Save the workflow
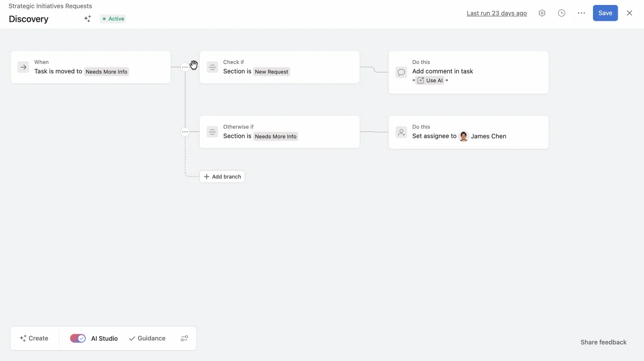Viewport: 644px width, 361px height. click(x=605, y=13)
